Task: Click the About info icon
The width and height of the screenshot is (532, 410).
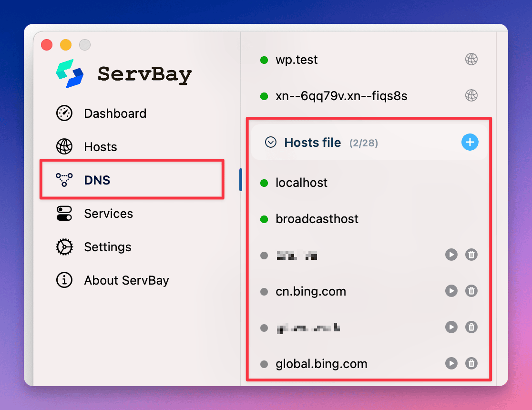Action: tap(64, 280)
